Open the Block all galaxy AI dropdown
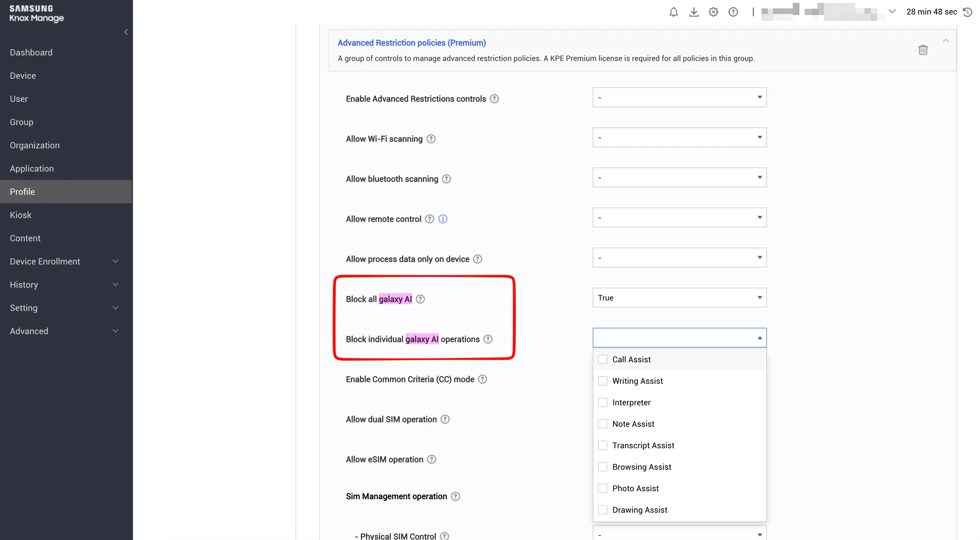This screenshot has height=540, width=980. [679, 298]
